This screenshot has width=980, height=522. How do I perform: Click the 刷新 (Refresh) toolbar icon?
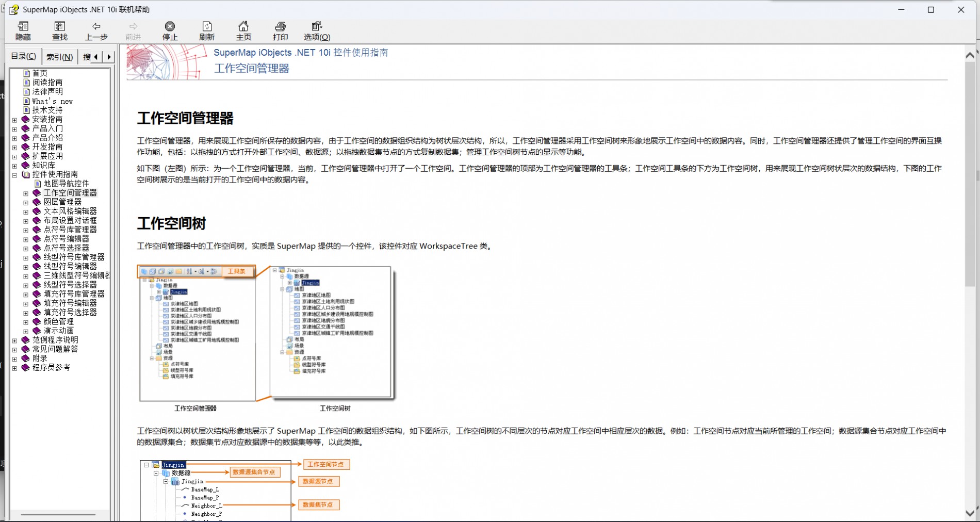[x=207, y=31]
